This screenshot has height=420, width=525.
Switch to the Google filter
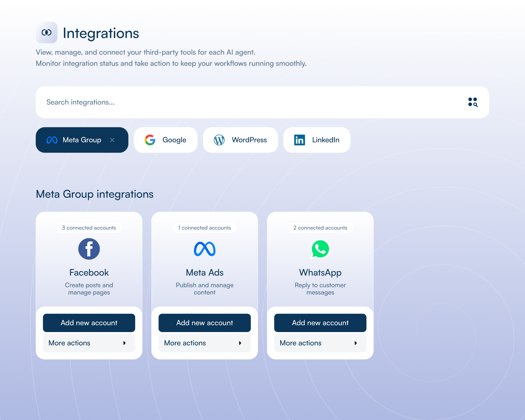tap(165, 140)
